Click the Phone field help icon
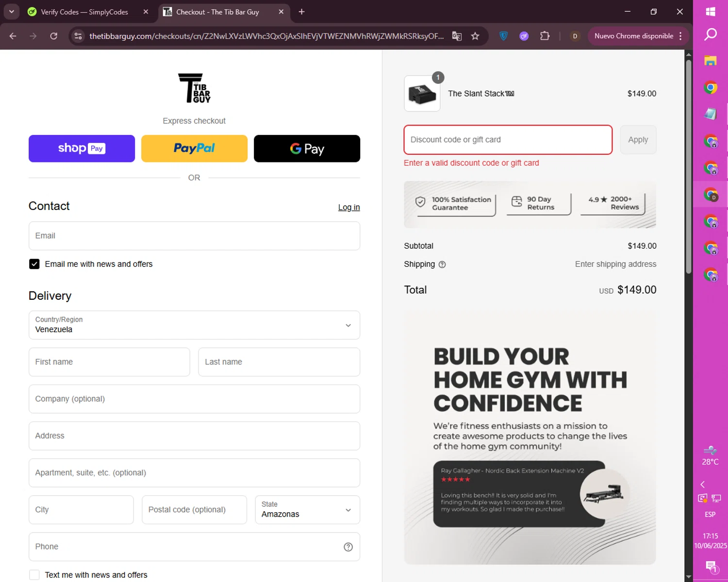This screenshot has width=728, height=582. point(348,547)
